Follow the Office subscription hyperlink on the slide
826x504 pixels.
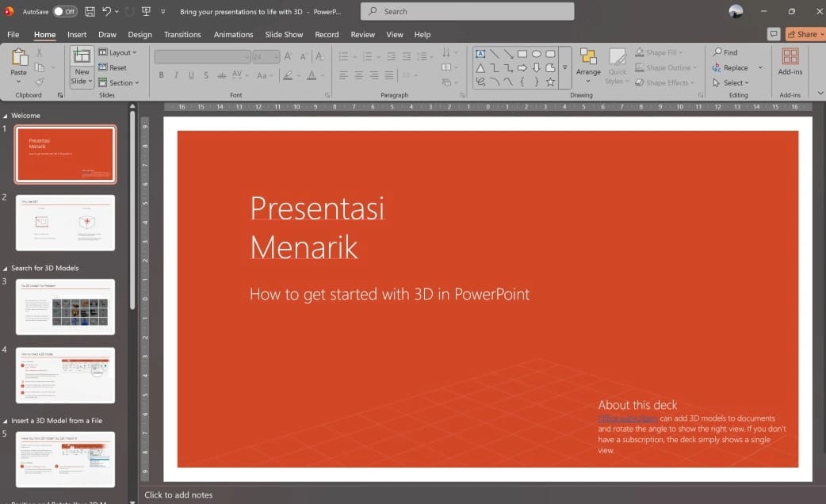tap(625, 418)
